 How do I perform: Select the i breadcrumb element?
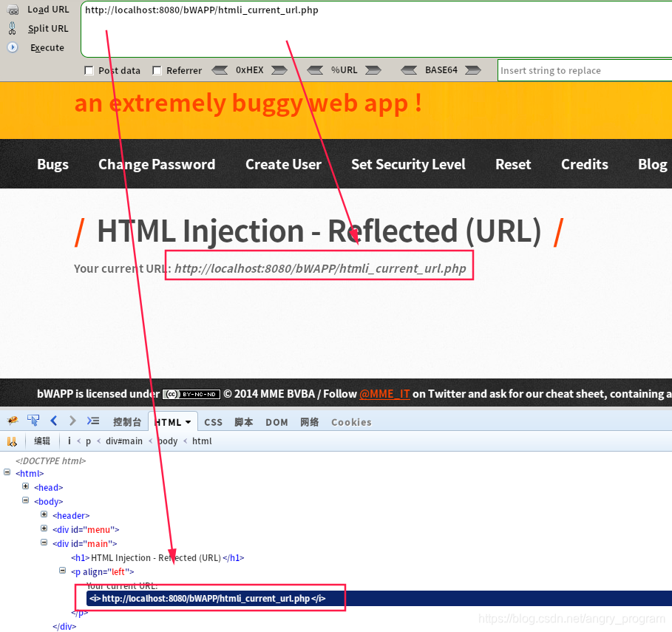tap(69, 441)
